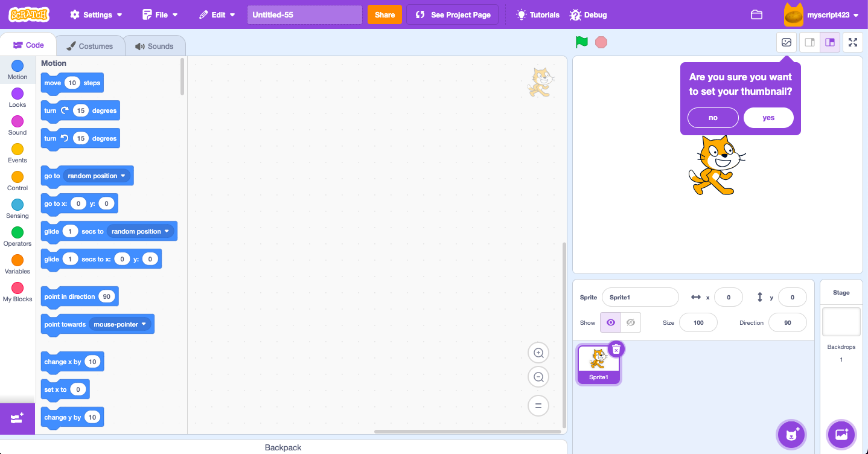Open the My Stuff folder icon

(x=756, y=14)
